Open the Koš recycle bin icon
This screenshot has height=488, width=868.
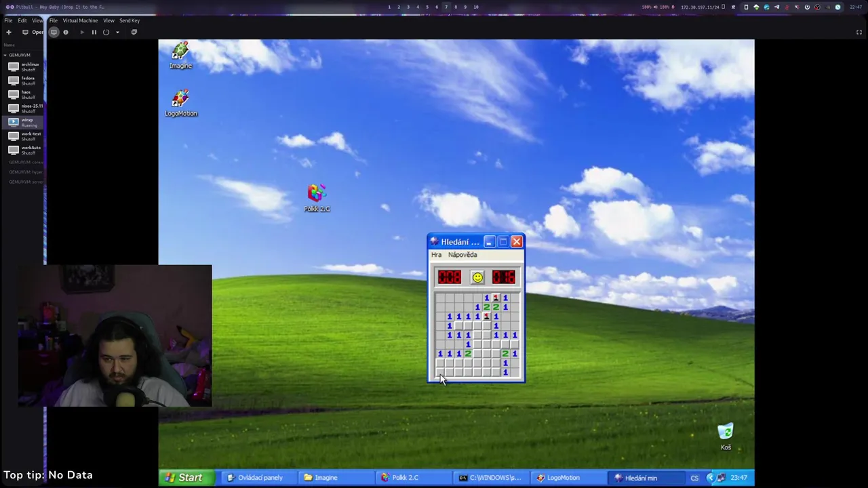726,437
